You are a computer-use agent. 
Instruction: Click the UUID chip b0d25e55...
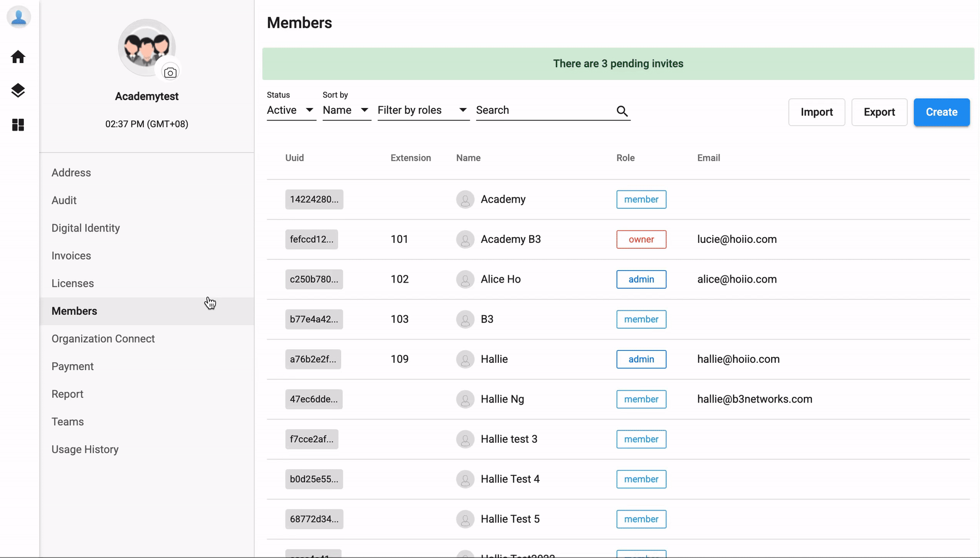coord(314,479)
